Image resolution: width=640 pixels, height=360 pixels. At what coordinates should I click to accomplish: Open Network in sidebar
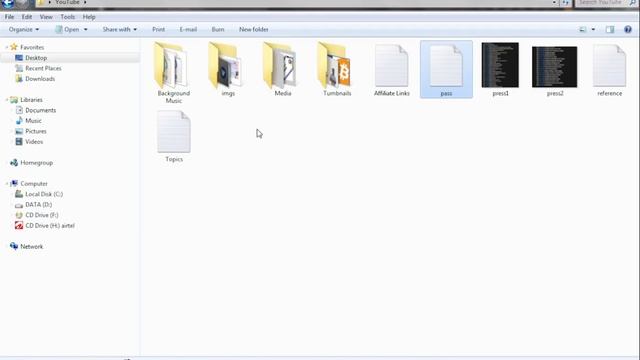(x=31, y=247)
